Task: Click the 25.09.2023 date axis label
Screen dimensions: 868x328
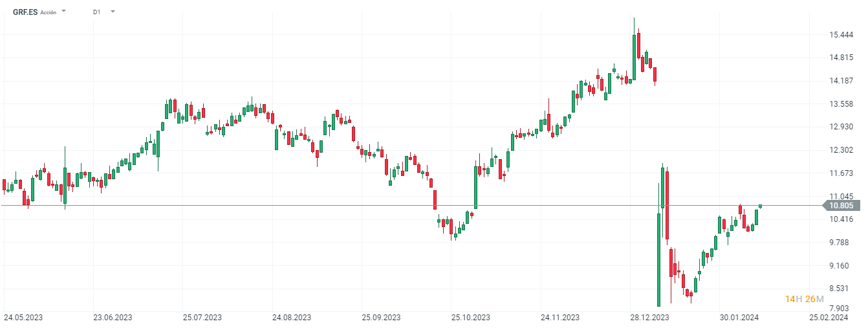Action: coord(381,318)
